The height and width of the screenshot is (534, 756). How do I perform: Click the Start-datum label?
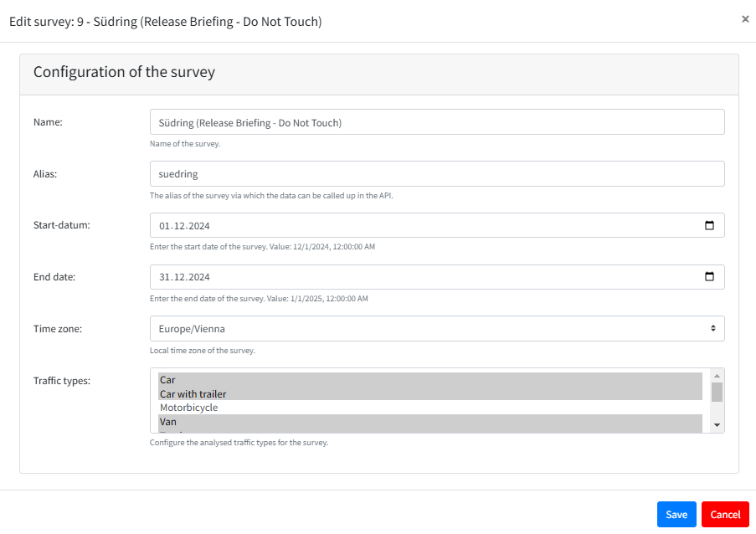coord(62,225)
